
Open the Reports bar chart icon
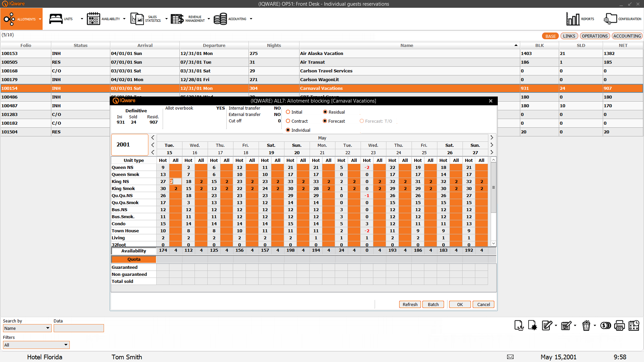pyautogui.click(x=573, y=19)
